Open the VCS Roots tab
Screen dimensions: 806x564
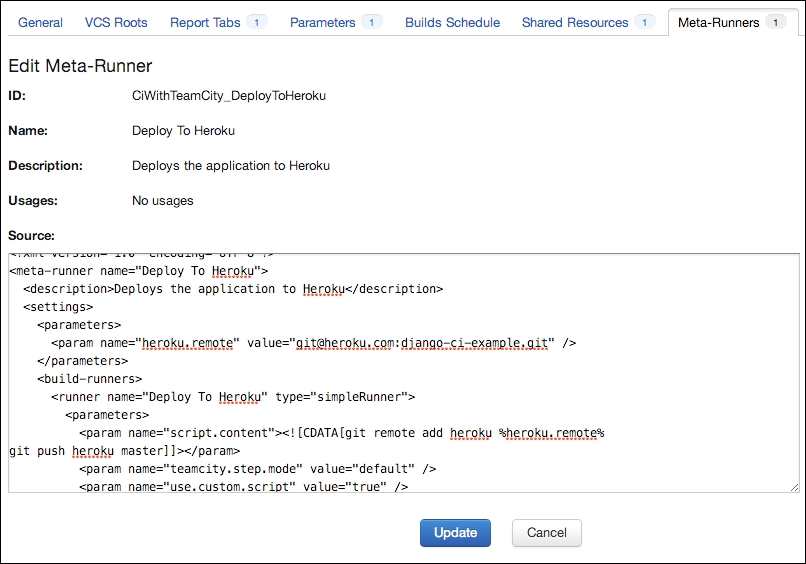tap(116, 23)
